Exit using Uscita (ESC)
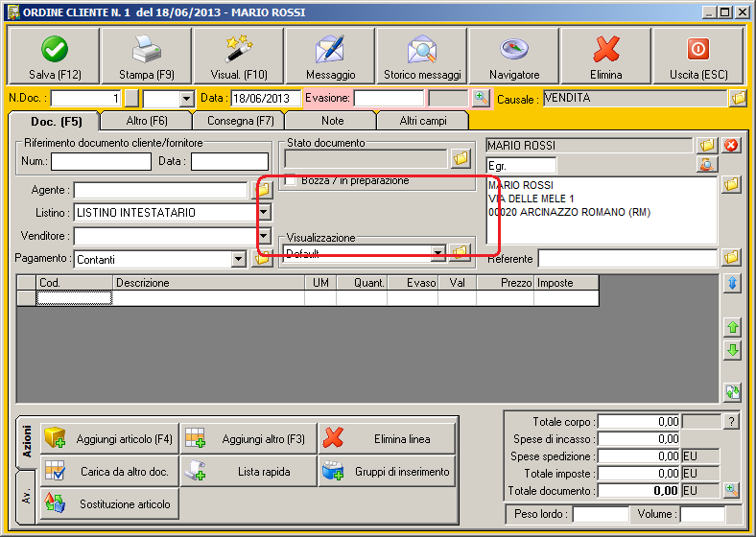The height and width of the screenshot is (537, 756). pos(698,56)
